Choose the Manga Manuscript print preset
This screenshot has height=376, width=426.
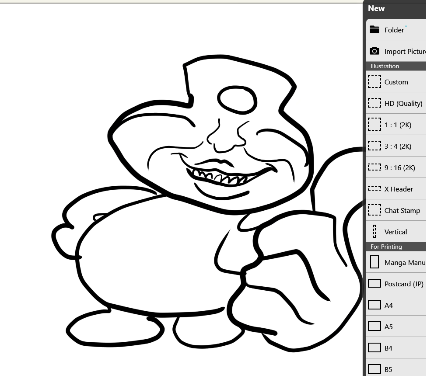396,262
